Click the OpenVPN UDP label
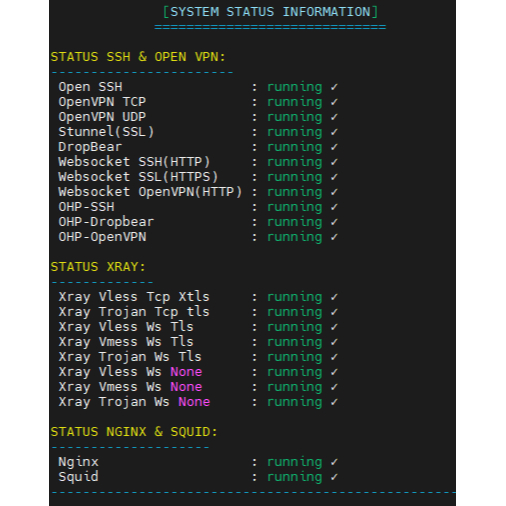Screen dimensions: 506x506 (x=102, y=117)
